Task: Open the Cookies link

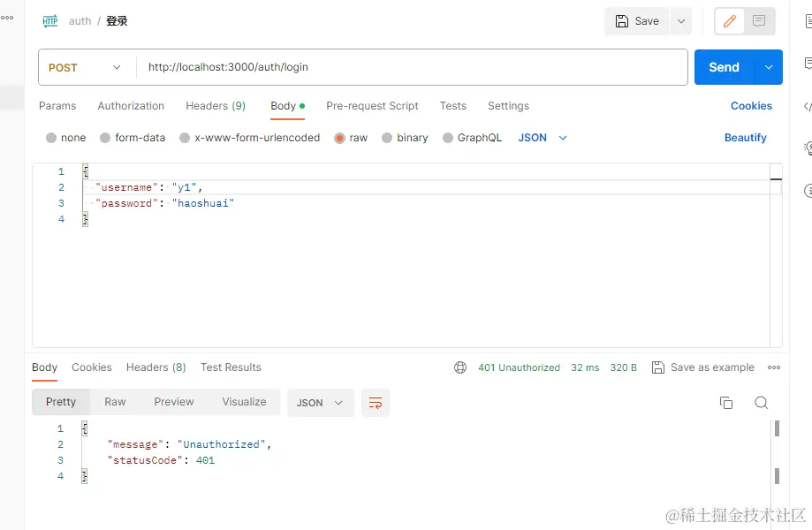Action: (x=751, y=106)
